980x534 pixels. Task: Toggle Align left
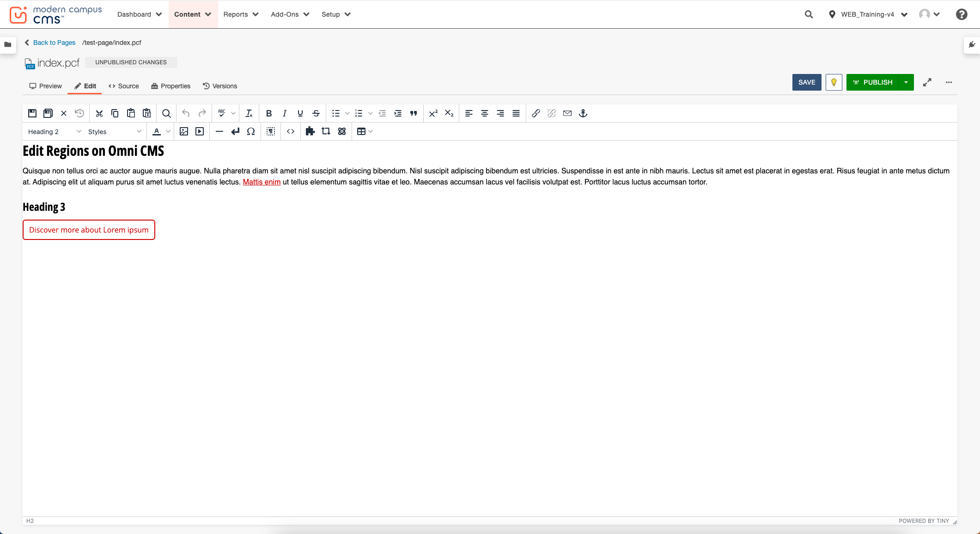point(469,113)
